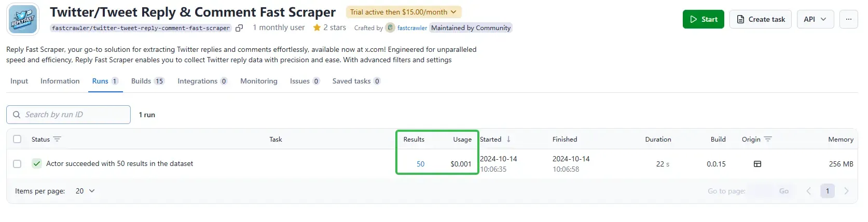This screenshot has height=222, width=868.
Task: Open the Information tab
Action: [60, 81]
